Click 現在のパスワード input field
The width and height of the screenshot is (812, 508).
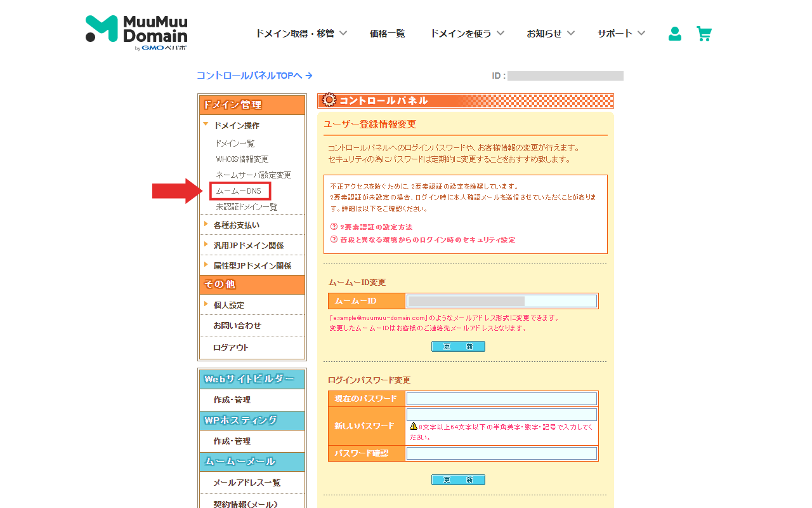[x=502, y=399]
